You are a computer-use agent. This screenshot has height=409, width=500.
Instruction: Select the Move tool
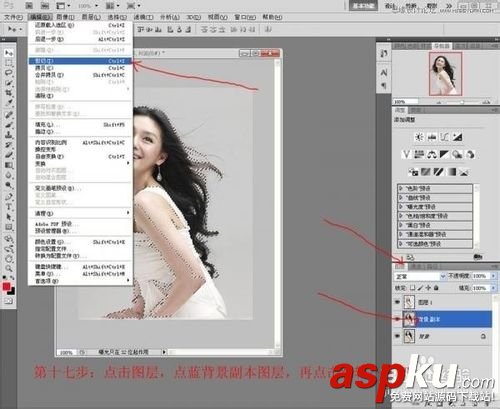tap(8, 53)
